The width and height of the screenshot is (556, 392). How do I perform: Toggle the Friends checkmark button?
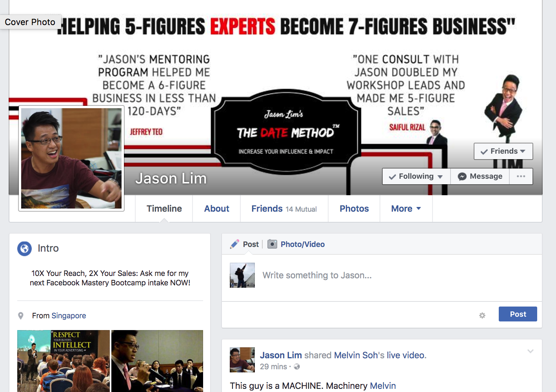click(x=503, y=151)
